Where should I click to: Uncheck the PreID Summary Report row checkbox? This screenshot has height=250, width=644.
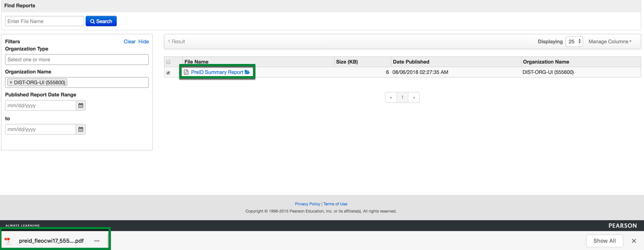point(168,73)
